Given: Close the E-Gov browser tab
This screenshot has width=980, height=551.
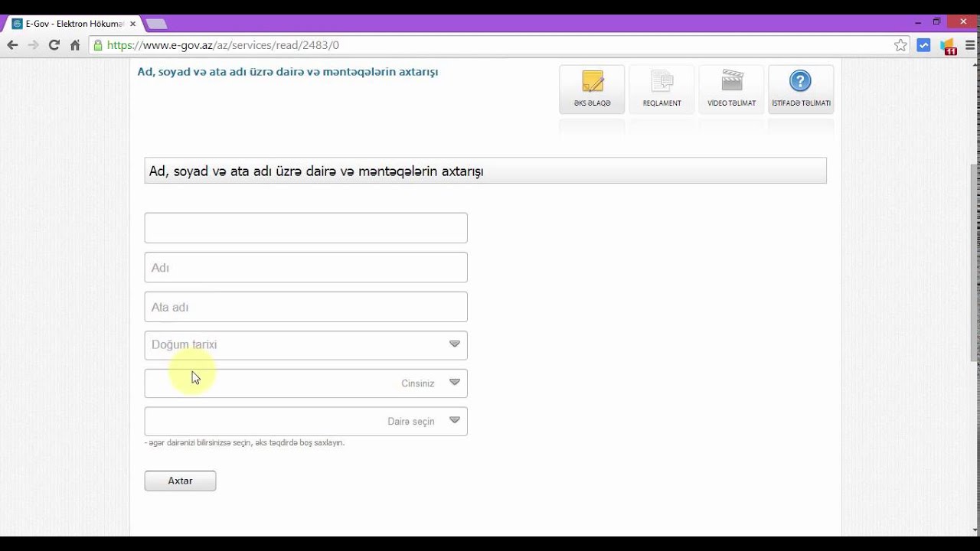Looking at the screenshot, I should point(132,24).
